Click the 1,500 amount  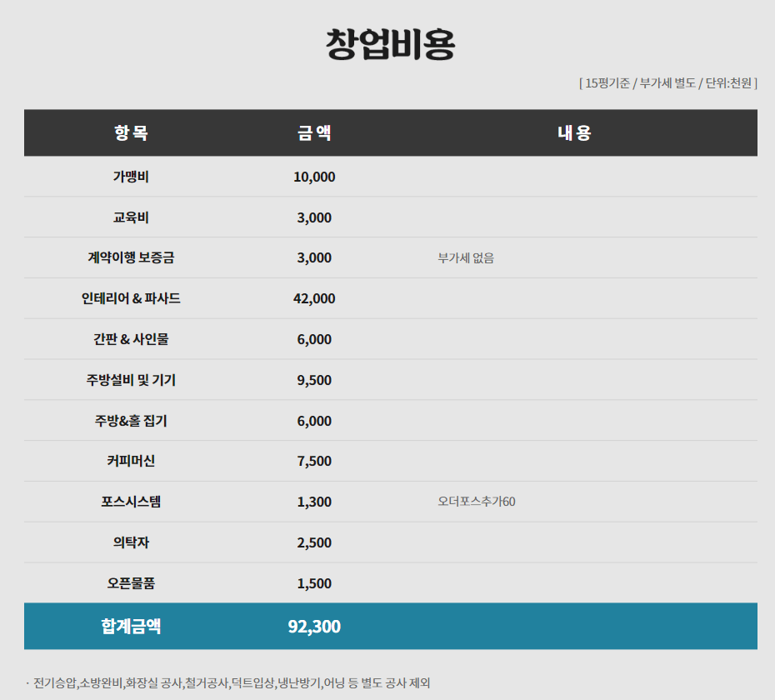pyautogui.click(x=314, y=584)
